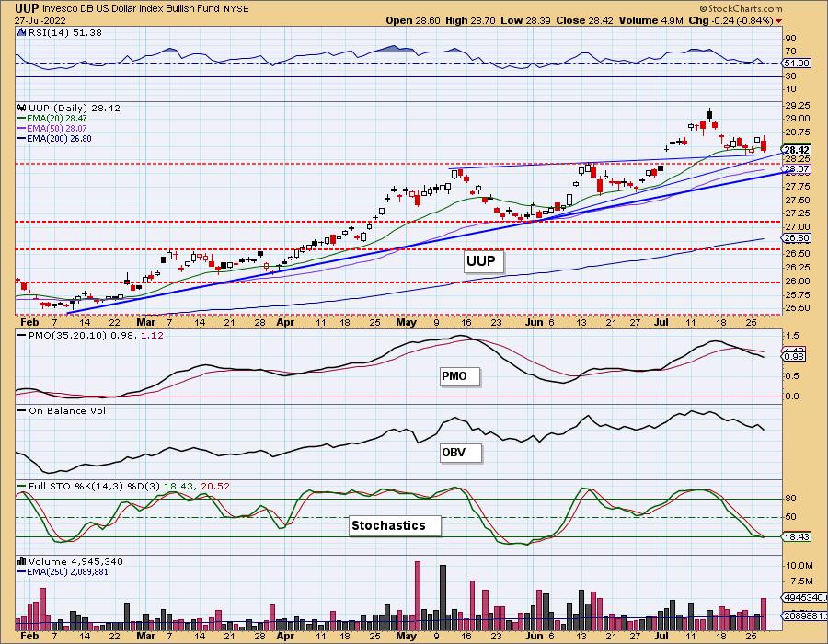Click the candlestick icon beside UUP (Daily)
This screenshot has width=828, height=644.
pyautogui.click(x=22, y=108)
